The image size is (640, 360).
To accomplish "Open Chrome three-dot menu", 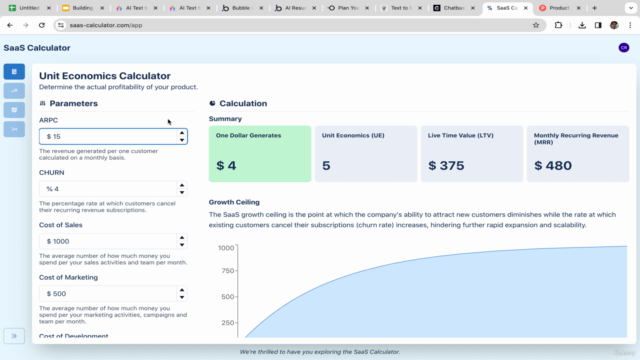I will (630, 25).
